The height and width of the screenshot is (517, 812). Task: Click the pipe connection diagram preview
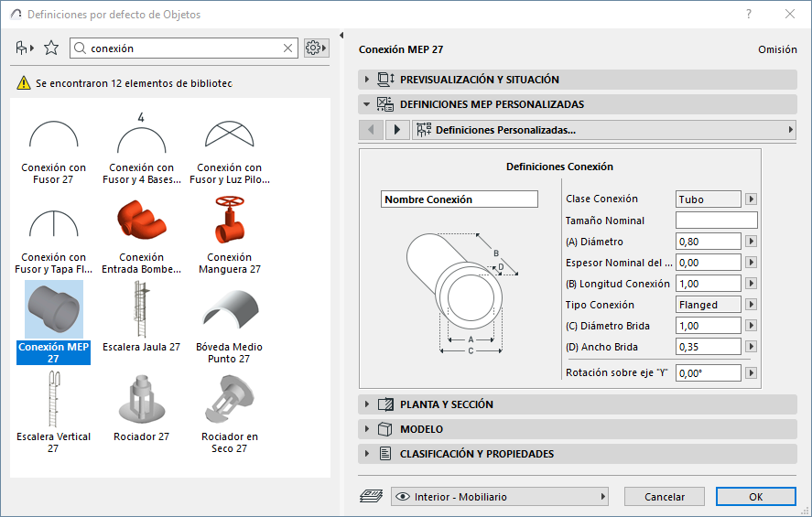click(x=462, y=294)
